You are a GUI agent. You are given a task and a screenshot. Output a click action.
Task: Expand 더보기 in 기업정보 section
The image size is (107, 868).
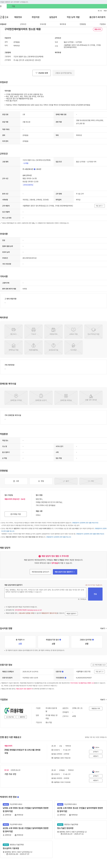(x=103, y=699)
